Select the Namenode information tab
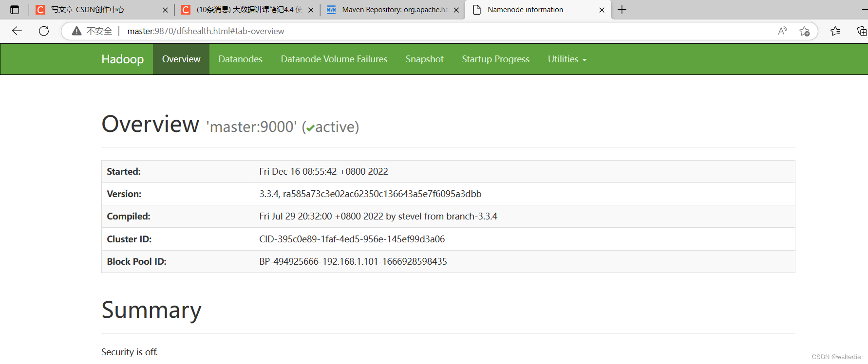Screen dimensions: 868x364 (538, 10)
